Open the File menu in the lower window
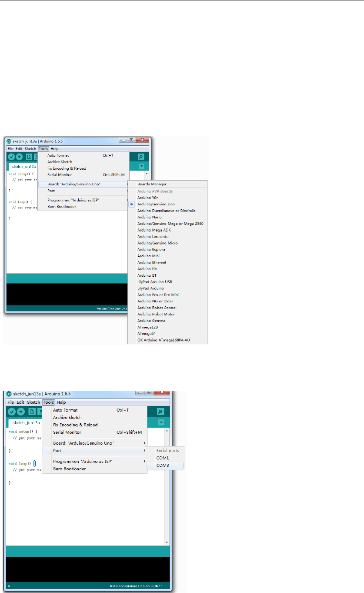 [x=11, y=402]
